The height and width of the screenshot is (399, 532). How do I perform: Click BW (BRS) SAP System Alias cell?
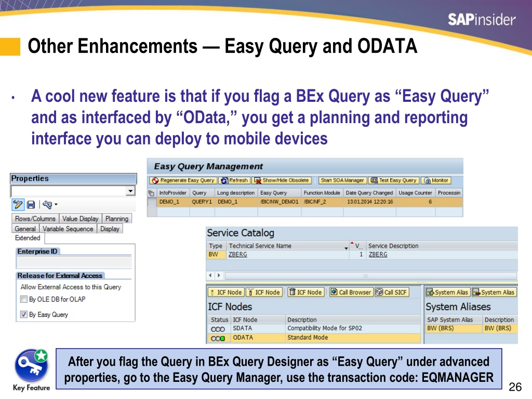(x=453, y=328)
